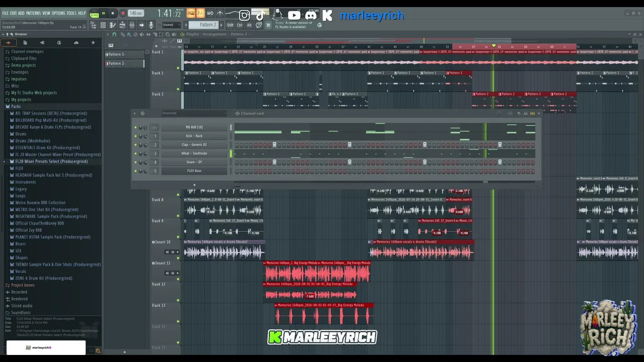Pick the Zoom magnifier tool in Playlist
The image size is (644, 362).
click(x=168, y=34)
